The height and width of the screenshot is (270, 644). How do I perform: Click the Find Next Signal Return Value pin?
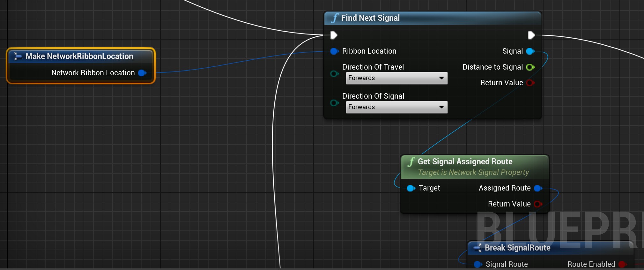point(530,83)
